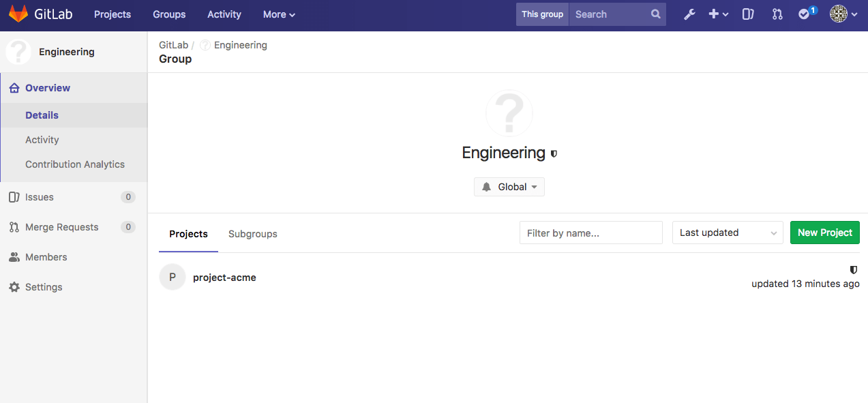Open the search magnifier icon
This screenshot has height=403, width=868.
[x=655, y=14]
